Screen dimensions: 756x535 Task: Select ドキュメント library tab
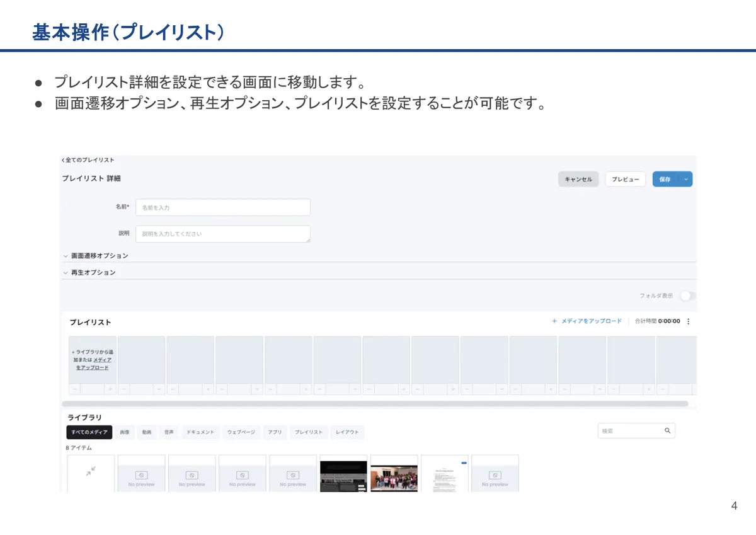pos(200,432)
